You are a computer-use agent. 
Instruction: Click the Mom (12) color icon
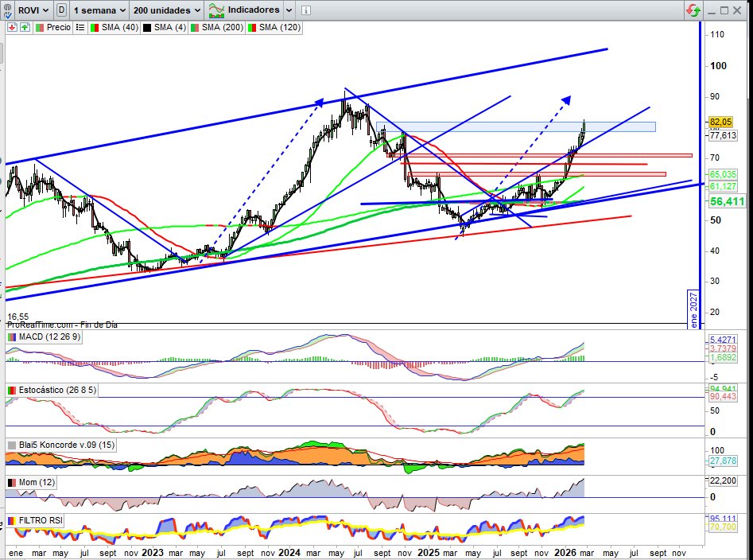12,483
